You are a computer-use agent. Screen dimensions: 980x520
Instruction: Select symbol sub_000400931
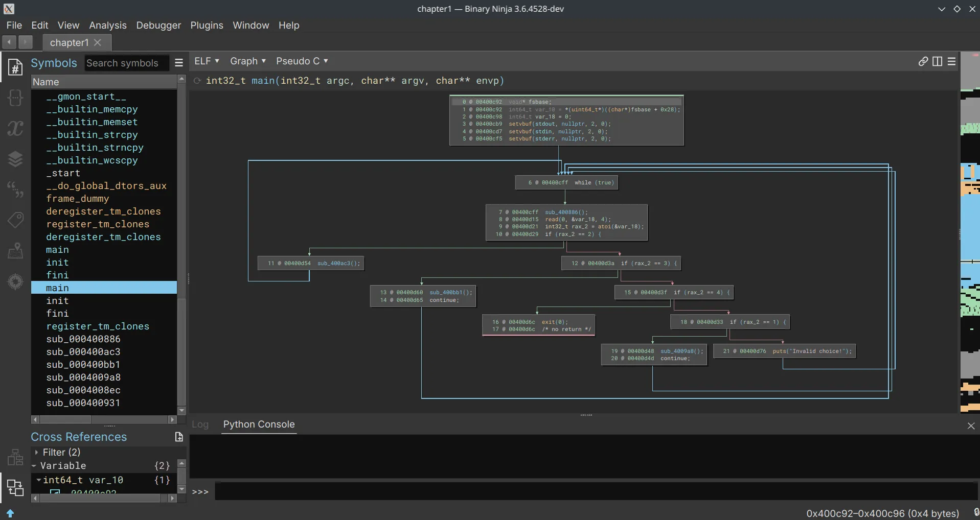tap(83, 403)
